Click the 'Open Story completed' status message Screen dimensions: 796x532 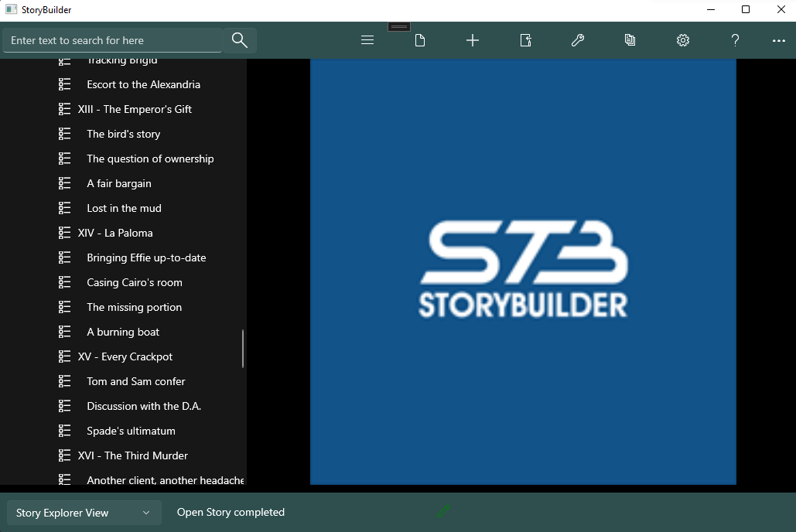[231, 512]
